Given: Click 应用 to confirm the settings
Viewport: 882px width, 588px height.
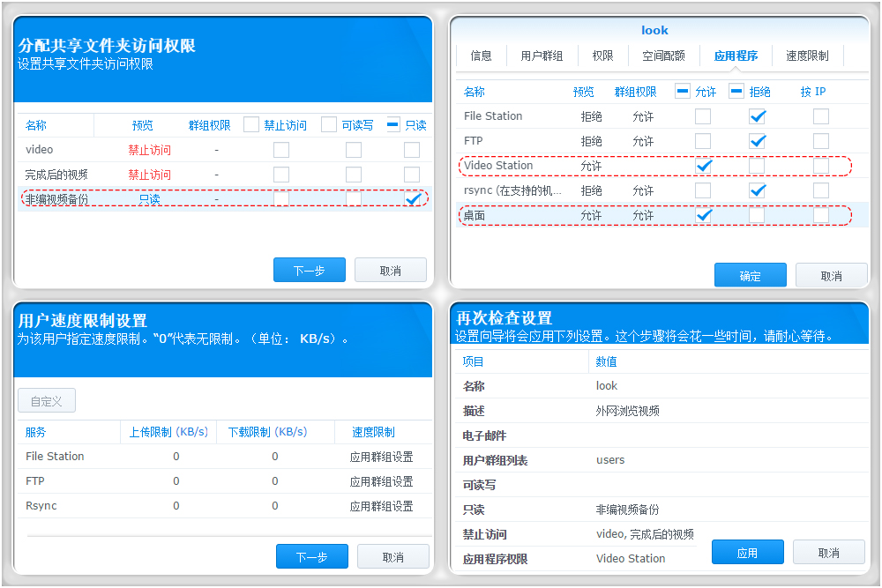Looking at the screenshot, I should (x=748, y=552).
